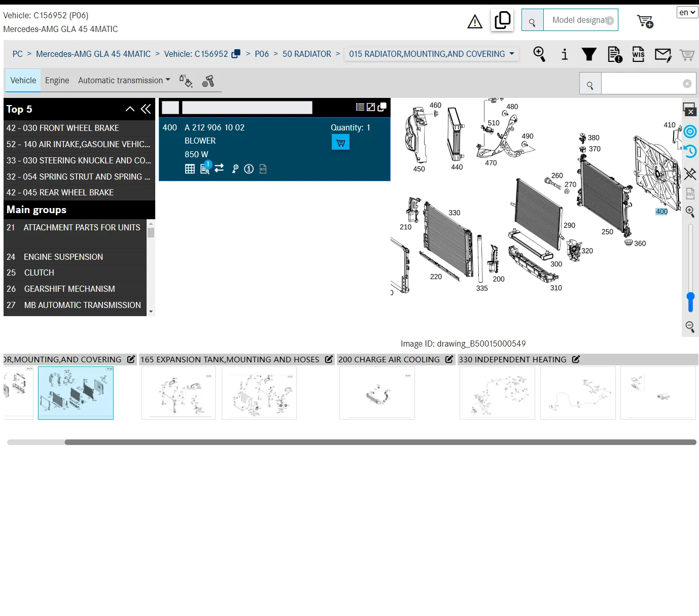Image resolution: width=699 pixels, height=616 pixels.
Task: Close the image panel window icon
Action: (x=689, y=109)
